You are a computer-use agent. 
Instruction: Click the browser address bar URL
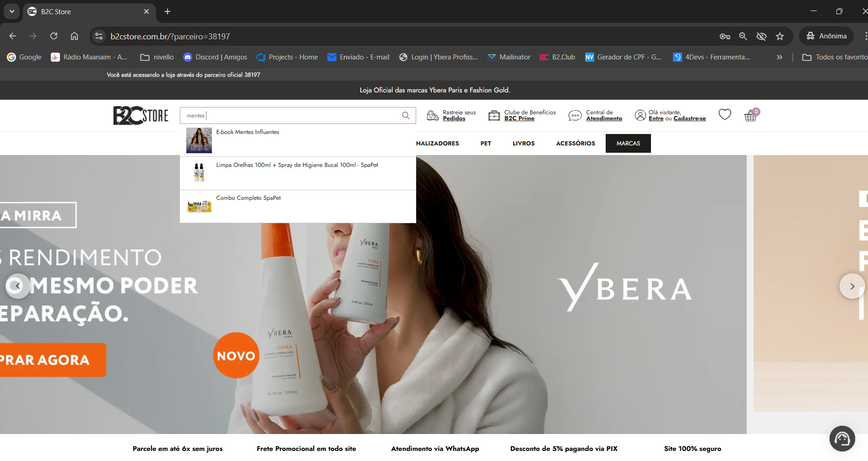[170, 36]
